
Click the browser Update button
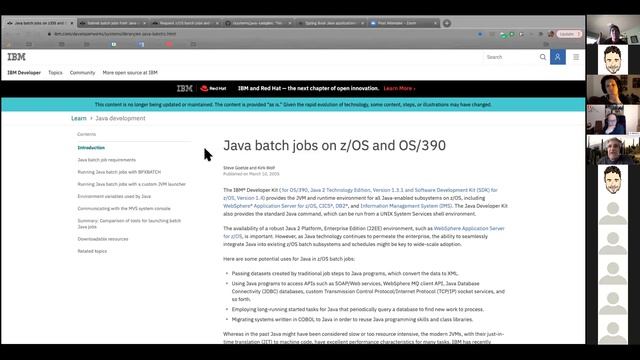coord(569,34)
